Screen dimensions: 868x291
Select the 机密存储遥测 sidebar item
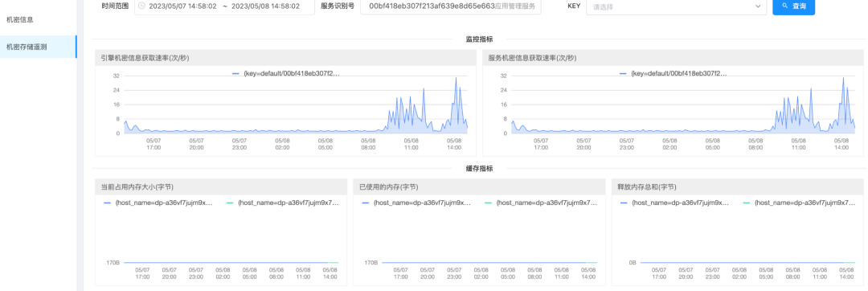tap(39, 47)
